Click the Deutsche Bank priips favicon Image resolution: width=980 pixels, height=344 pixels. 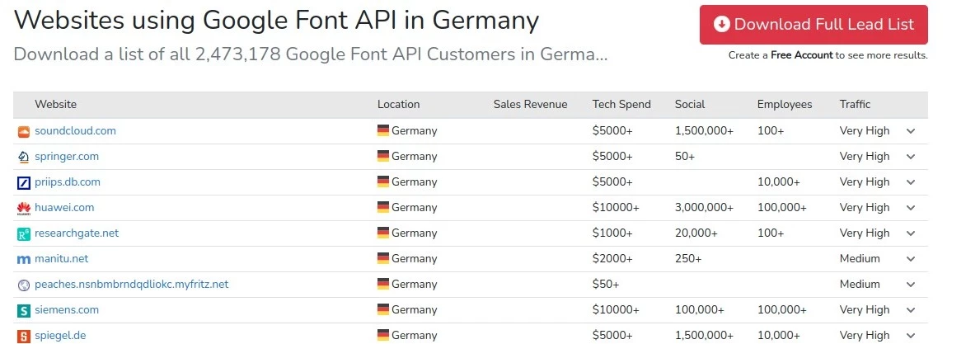[23, 182]
